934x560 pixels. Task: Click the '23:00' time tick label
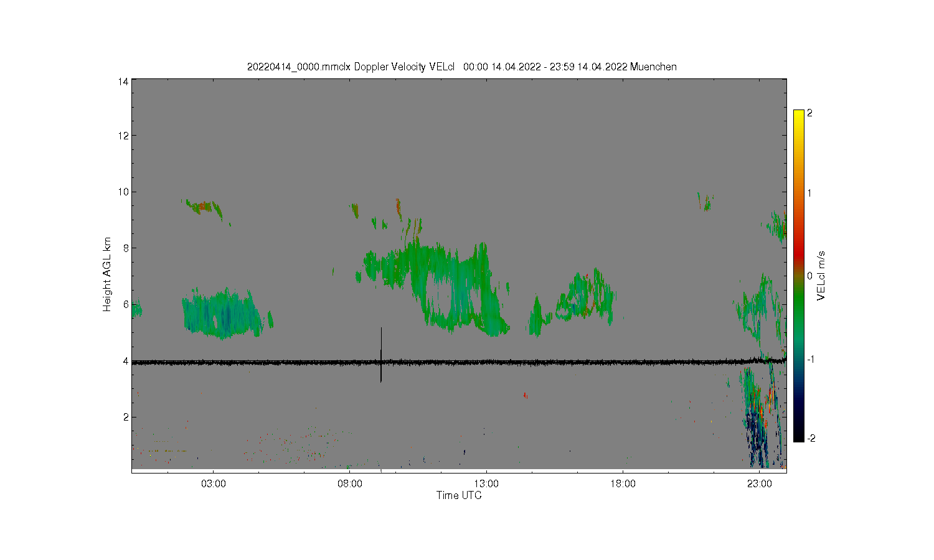click(x=759, y=484)
